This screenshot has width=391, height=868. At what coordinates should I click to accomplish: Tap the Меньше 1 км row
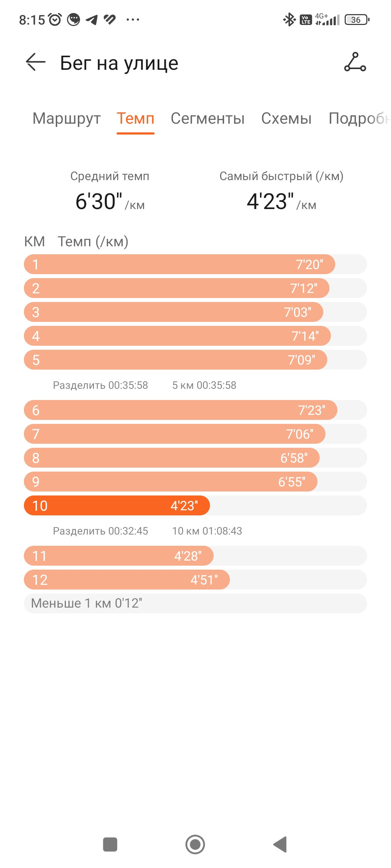click(x=195, y=603)
